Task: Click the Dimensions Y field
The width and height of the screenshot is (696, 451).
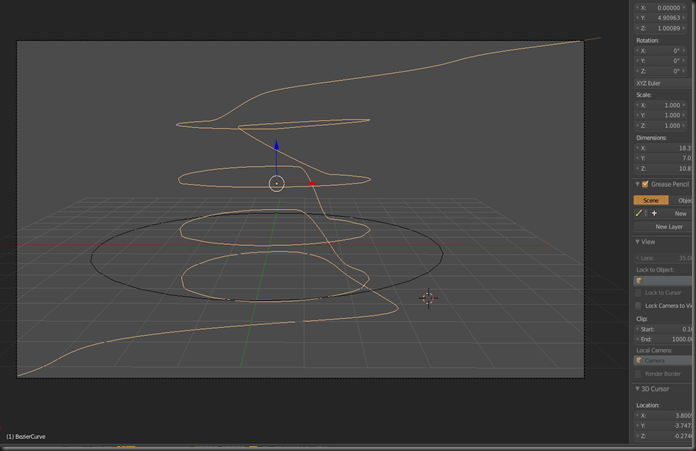Action: click(664, 158)
